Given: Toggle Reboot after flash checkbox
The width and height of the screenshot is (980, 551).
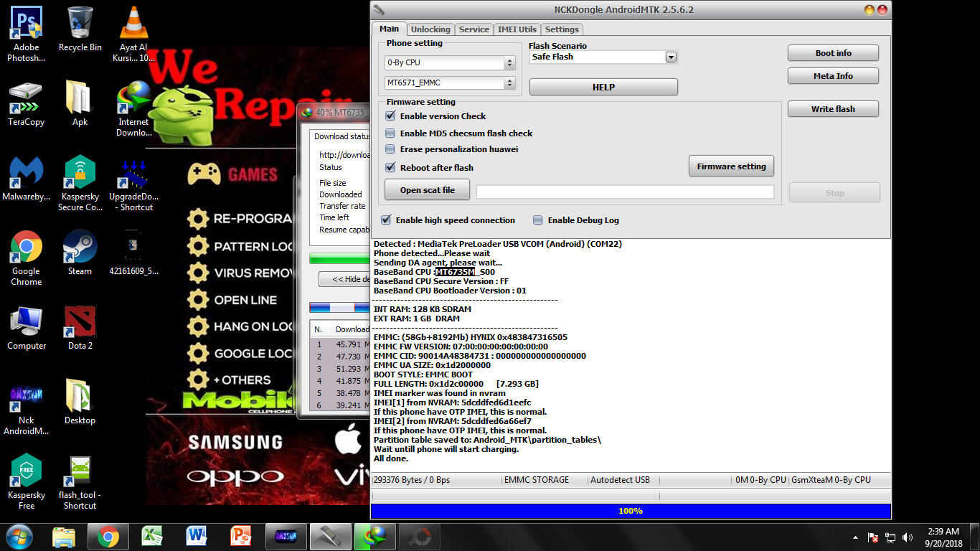Looking at the screenshot, I should [x=390, y=167].
